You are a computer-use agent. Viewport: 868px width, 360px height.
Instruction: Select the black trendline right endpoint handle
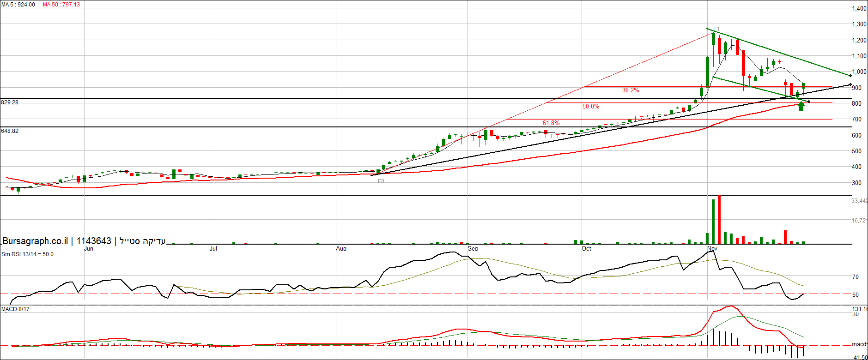pyautogui.click(x=850, y=84)
